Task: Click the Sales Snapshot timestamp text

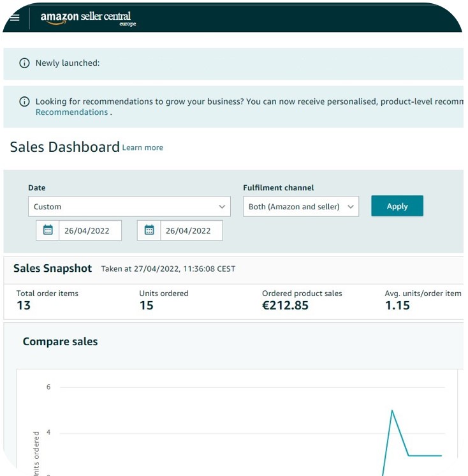Action: (168, 269)
